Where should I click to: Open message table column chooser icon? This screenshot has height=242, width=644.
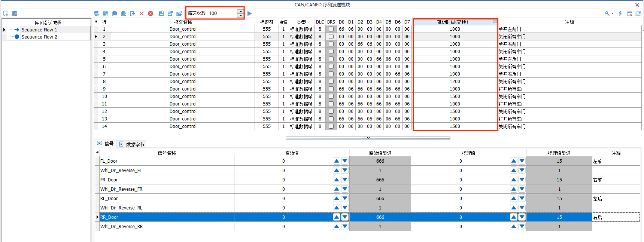[x=96, y=22]
